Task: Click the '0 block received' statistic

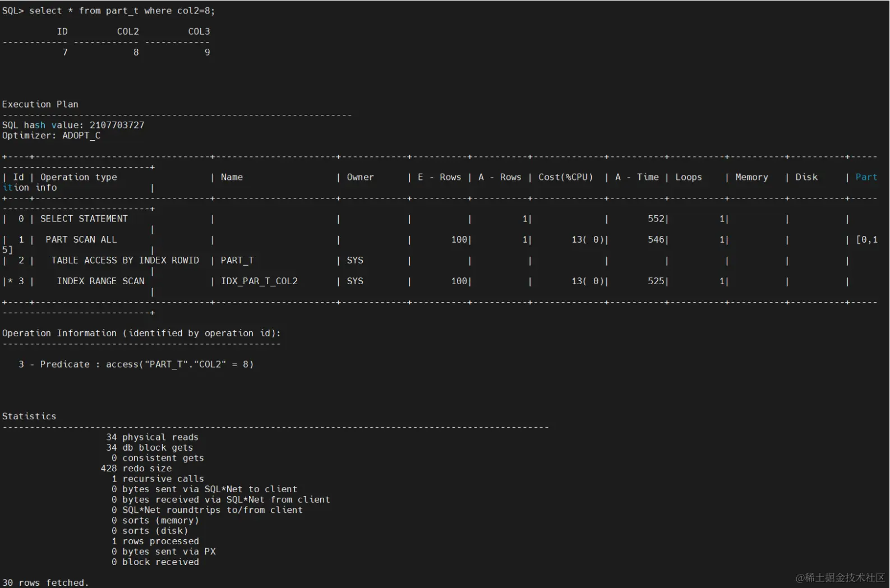Action: [155, 562]
